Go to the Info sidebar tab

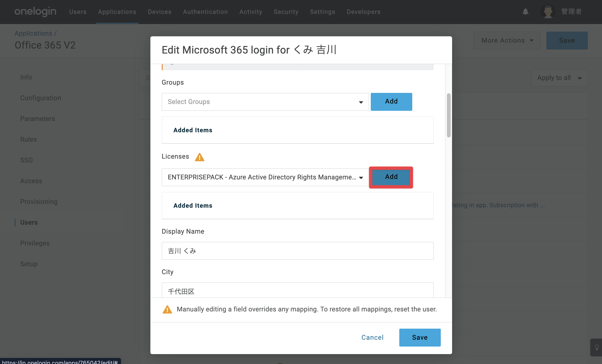pos(26,77)
